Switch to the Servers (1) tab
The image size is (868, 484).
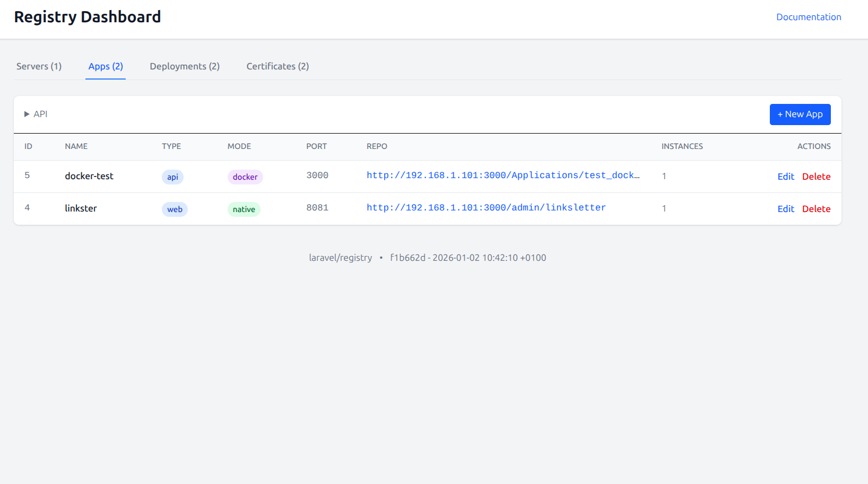[39, 66]
